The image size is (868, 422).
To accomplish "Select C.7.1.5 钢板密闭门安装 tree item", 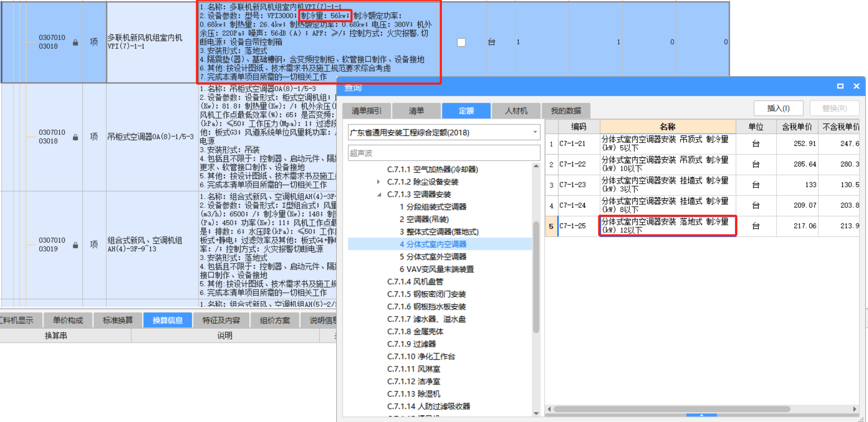I will click(x=426, y=294).
